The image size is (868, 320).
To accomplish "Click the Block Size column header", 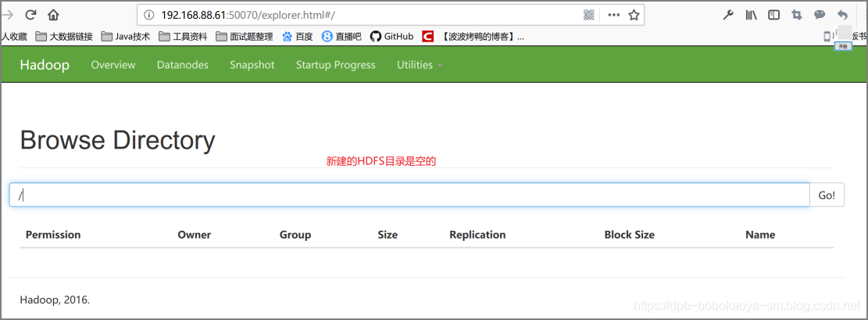I will click(x=630, y=235).
